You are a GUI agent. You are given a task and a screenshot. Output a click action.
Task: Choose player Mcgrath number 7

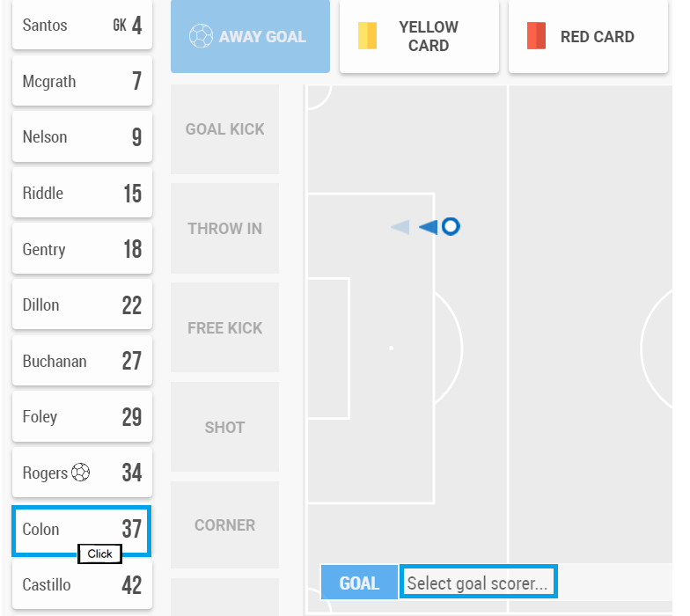coord(83,81)
